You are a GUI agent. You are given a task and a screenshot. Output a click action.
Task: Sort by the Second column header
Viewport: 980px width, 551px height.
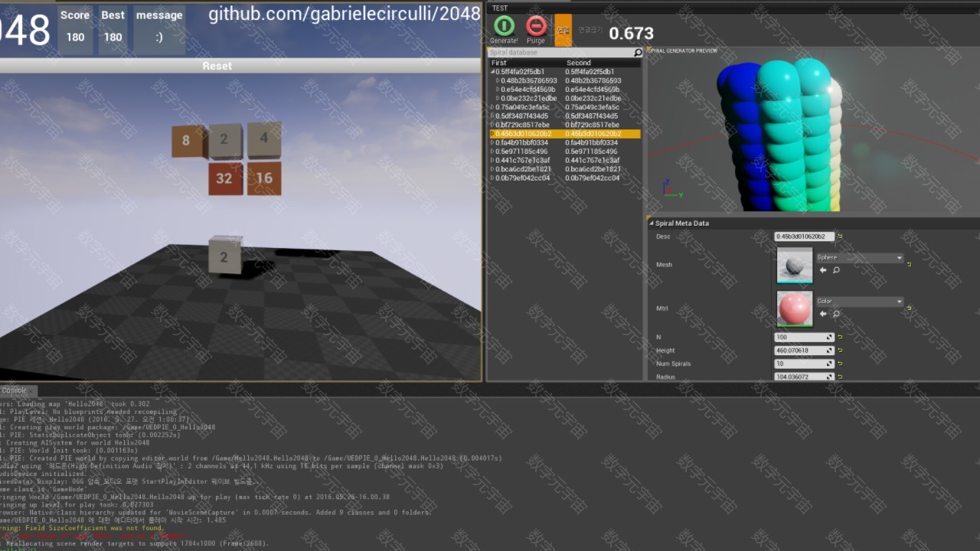click(579, 63)
